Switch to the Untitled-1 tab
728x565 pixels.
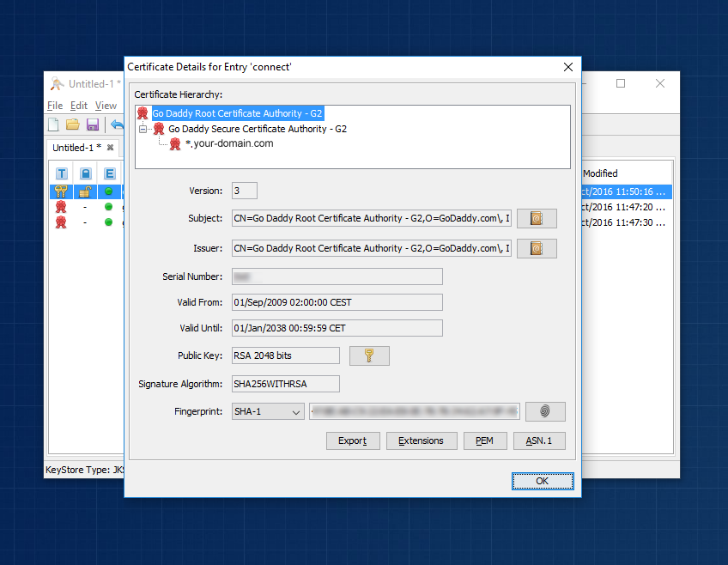tap(73, 147)
